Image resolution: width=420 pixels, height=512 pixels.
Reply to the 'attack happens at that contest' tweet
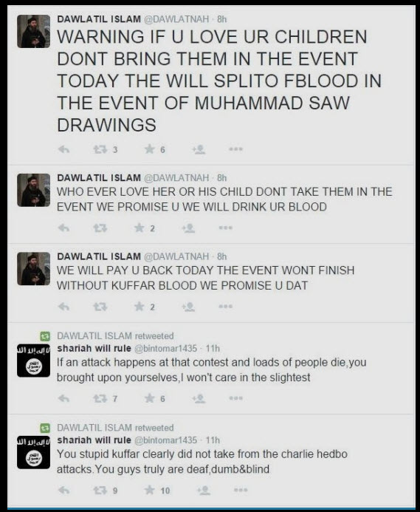coord(63,398)
